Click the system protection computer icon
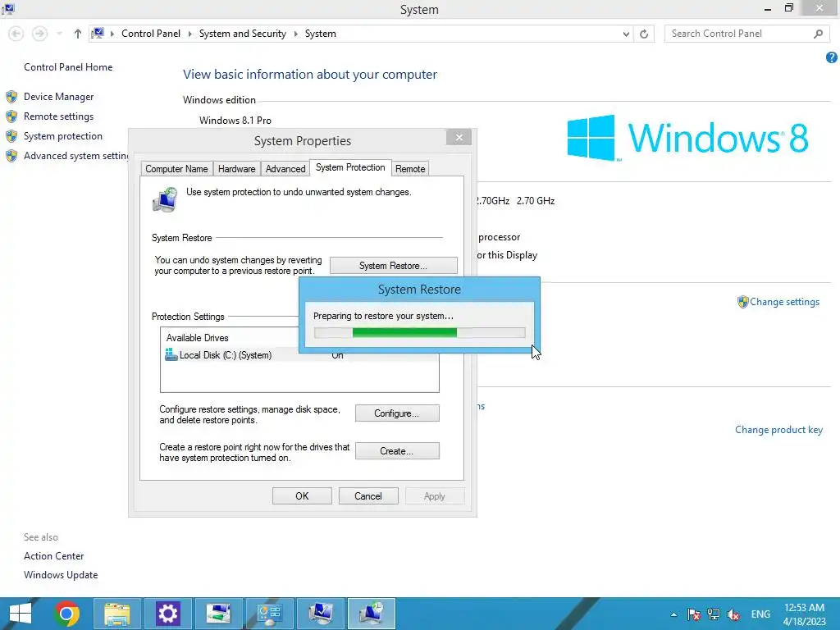 [165, 200]
